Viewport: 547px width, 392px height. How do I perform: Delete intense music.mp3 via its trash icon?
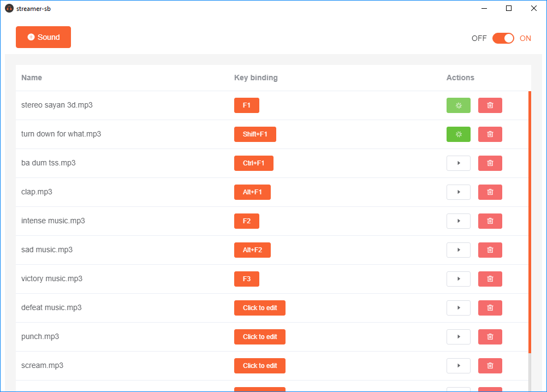(x=490, y=221)
